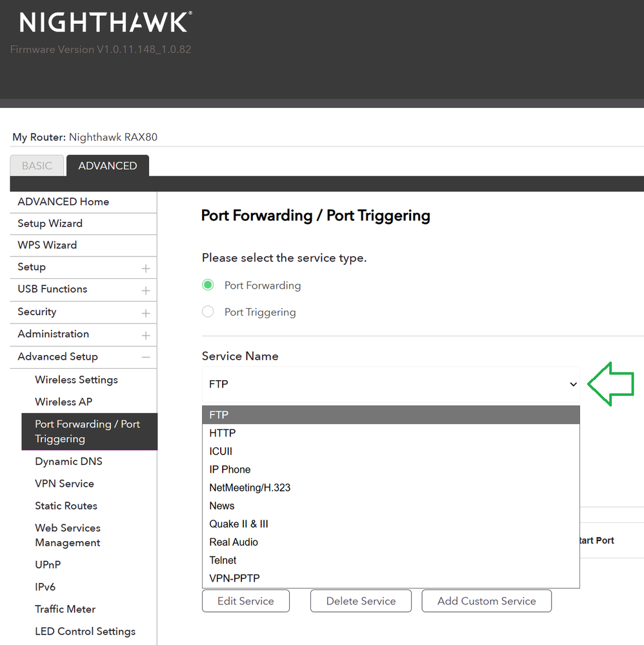Viewport: 644px width, 645px height.
Task: Select Port Triggering radio button
Action: tap(208, 312)
